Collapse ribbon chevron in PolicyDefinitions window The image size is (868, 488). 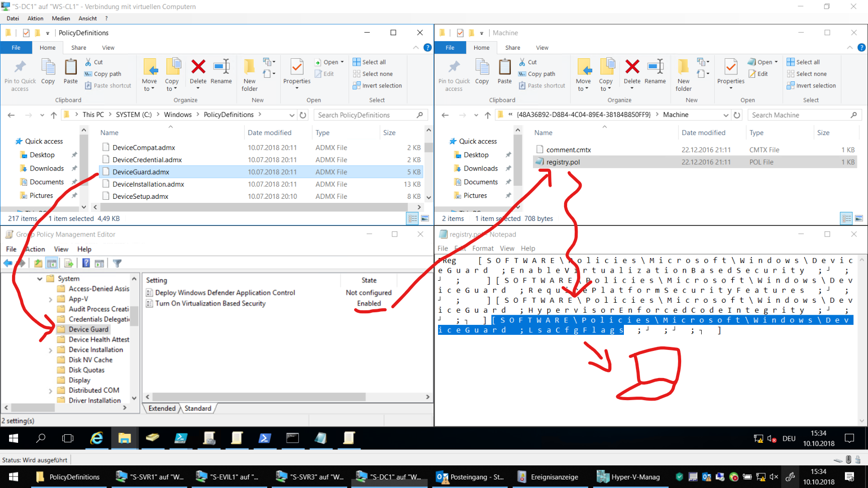click(415, 48)
